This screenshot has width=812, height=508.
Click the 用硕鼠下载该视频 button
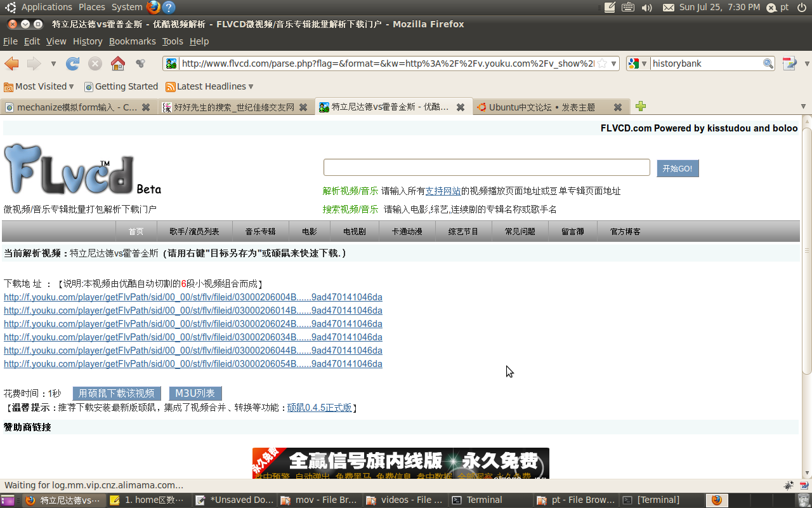pyautogui.click(x=117, y=394)
